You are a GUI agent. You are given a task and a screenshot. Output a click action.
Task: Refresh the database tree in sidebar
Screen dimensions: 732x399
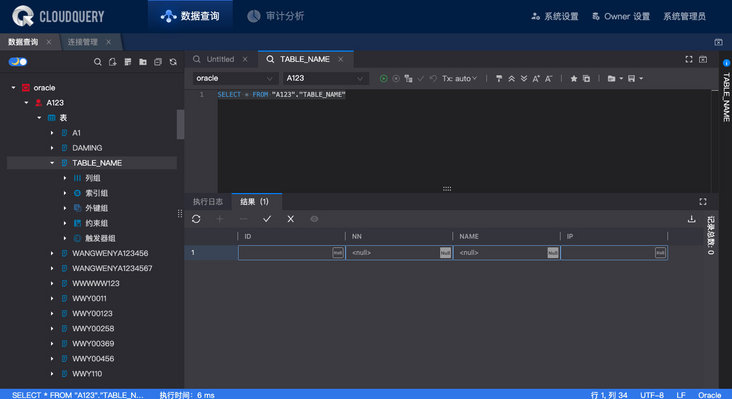(x=173, y=62)
